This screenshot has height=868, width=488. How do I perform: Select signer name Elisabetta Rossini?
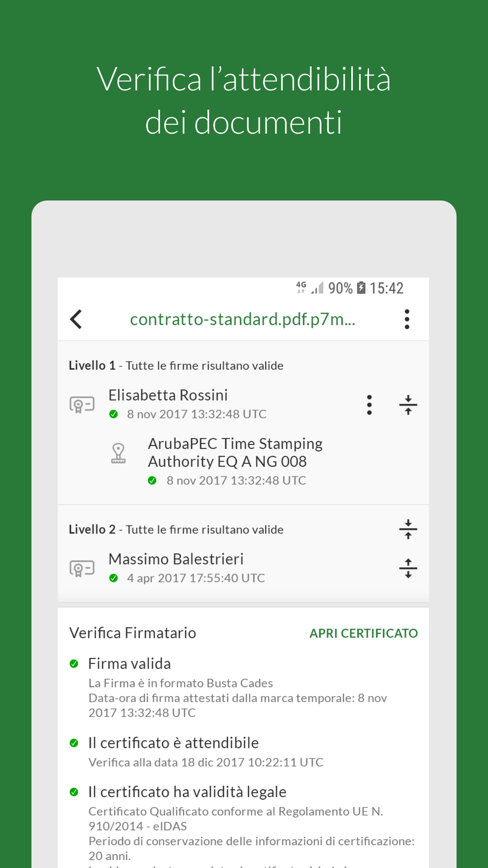tap(168, 395)
